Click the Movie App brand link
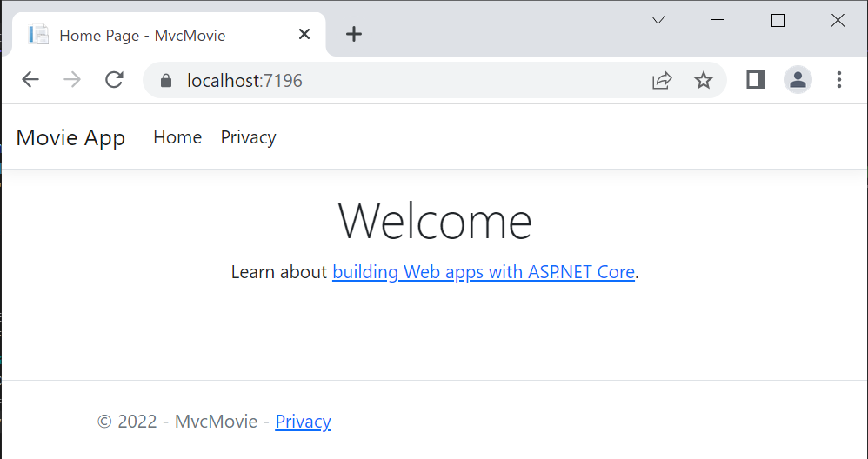Screen dimensions: 868x459 pyautogui.click(x=70, y=137)
